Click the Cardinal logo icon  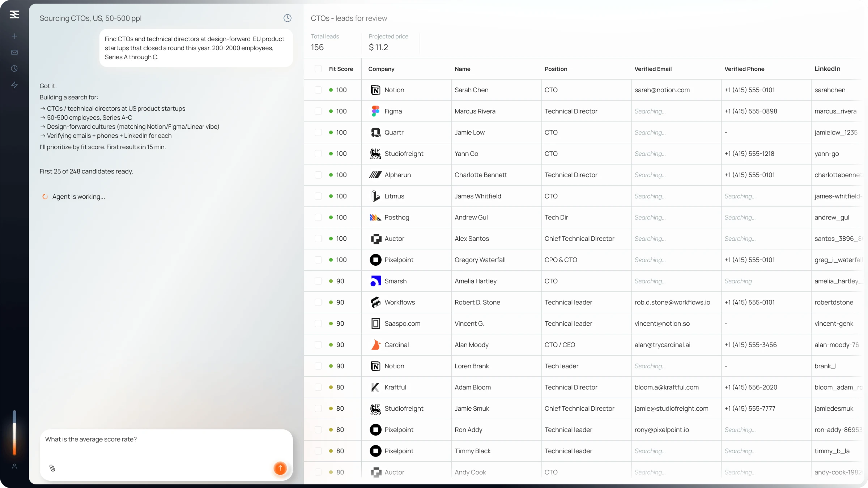point(375,345)
